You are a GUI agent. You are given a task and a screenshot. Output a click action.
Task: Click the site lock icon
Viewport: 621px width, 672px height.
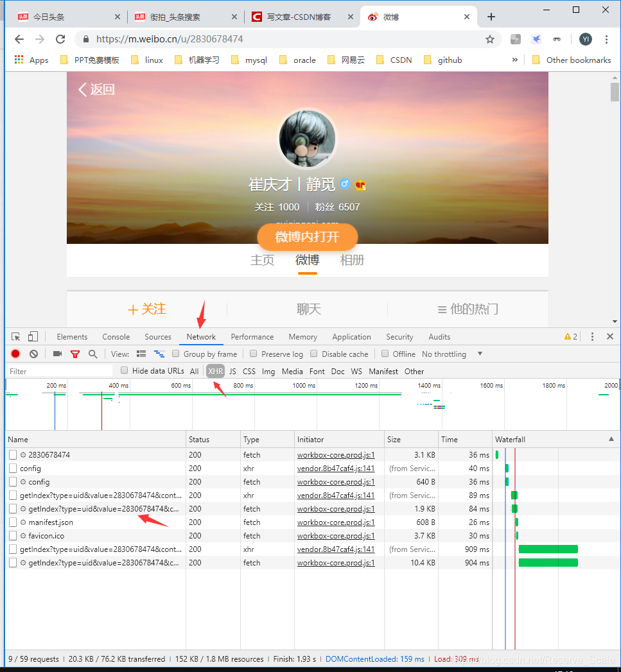86,39
